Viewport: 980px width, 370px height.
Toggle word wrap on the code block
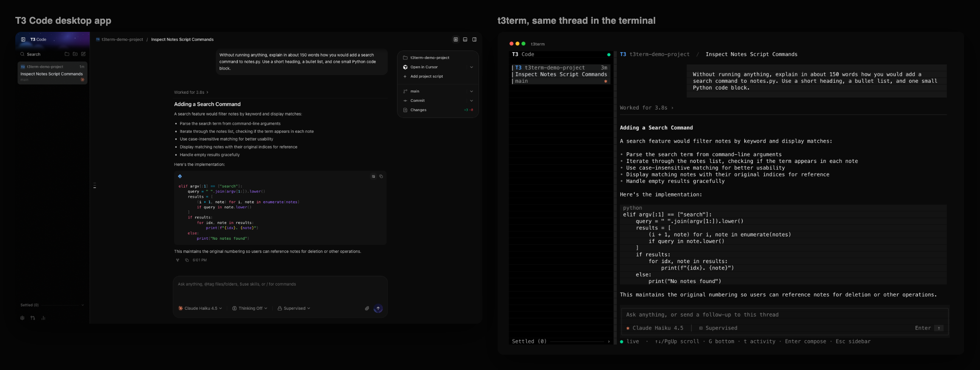click(x=373, y=177)
